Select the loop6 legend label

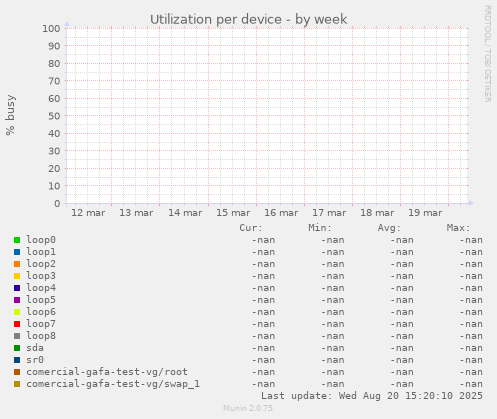[41, 312]
